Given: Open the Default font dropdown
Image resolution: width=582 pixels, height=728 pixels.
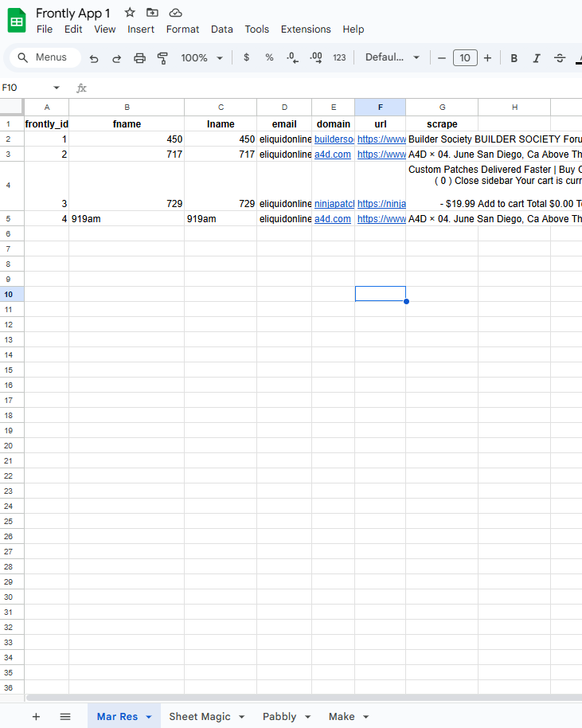Looking at the screenshot, I should click(393, 57).
